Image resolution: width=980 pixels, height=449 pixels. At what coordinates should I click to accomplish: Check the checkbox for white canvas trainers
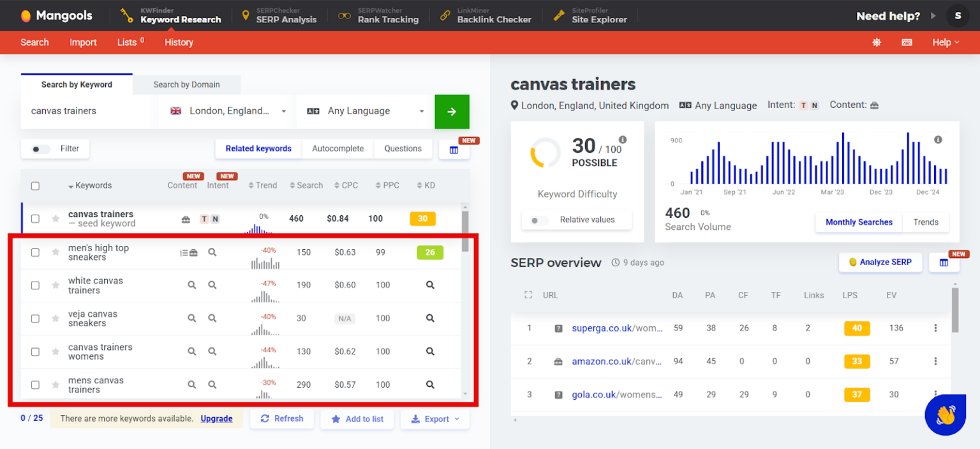point(35,285)
